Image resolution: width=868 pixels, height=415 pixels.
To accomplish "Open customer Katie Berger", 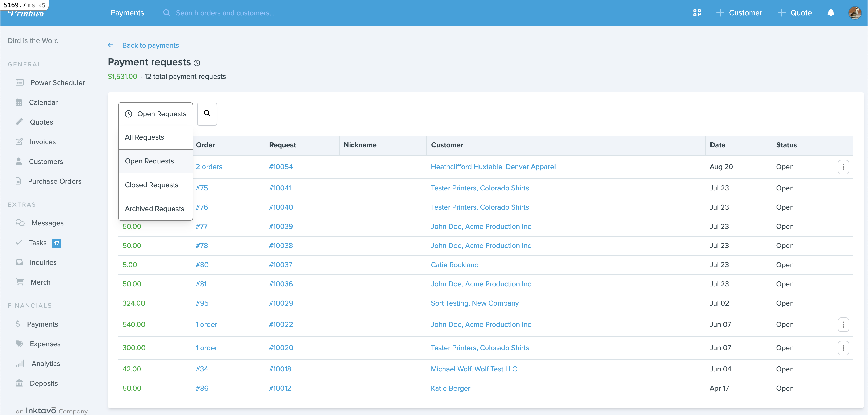I will point(450,388).
